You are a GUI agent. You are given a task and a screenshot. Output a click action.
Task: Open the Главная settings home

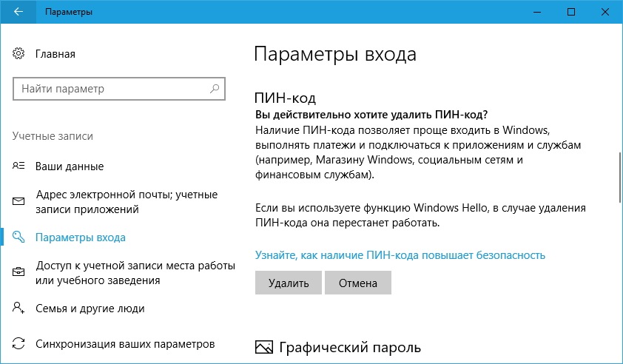click(x=55, y=54)
